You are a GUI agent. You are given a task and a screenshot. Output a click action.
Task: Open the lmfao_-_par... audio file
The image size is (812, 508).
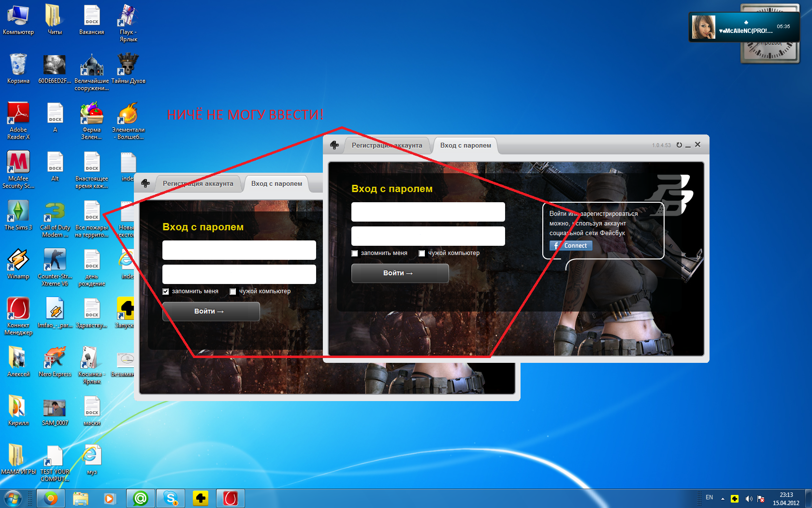(55, 313)
